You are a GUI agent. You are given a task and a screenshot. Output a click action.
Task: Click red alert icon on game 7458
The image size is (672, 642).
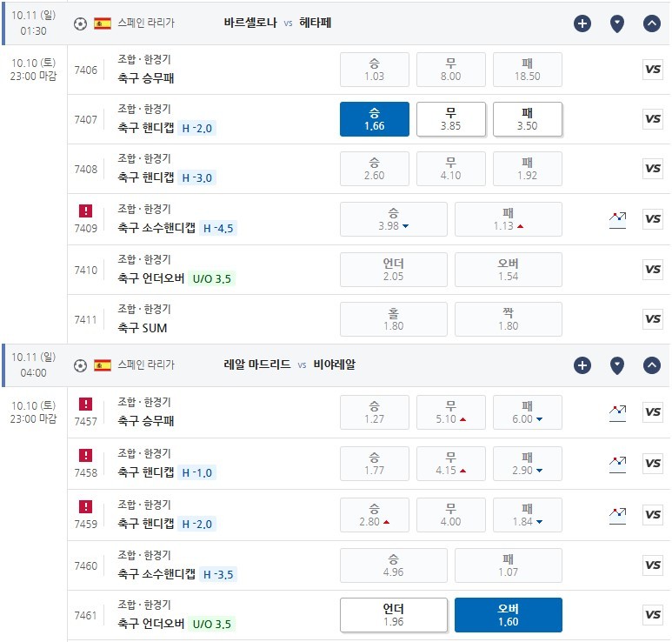click(86, 455)
